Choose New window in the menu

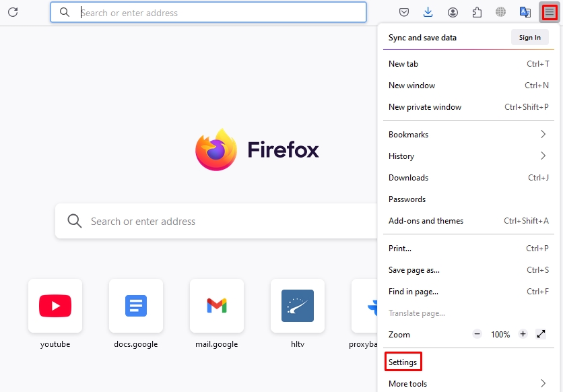point(469,86)
